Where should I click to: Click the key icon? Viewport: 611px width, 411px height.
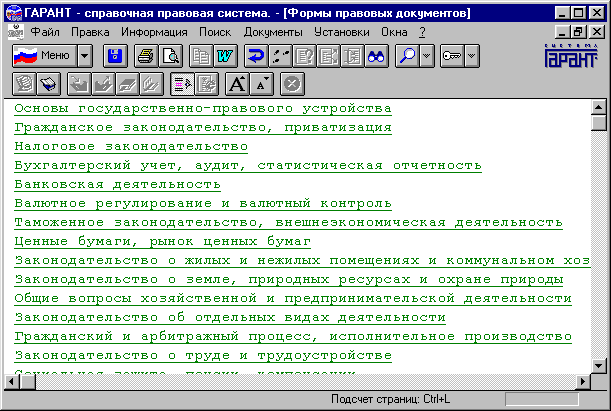[452, 56]
